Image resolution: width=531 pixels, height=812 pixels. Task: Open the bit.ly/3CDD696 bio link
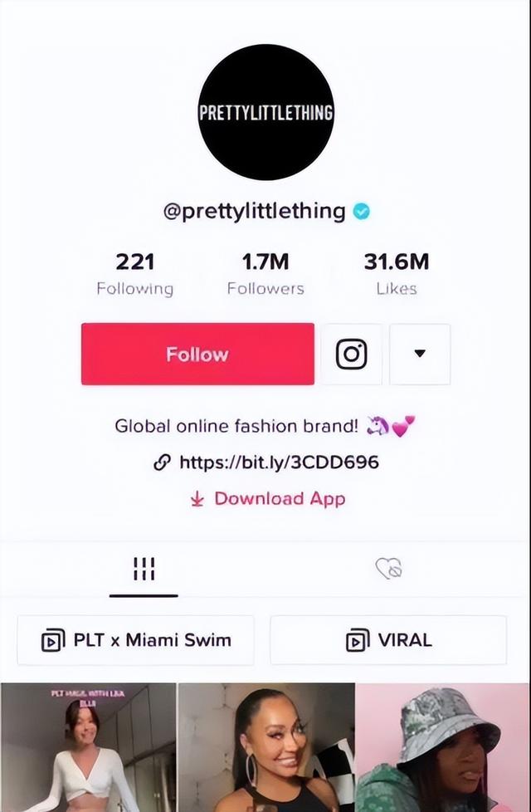(x=279, y=462)
